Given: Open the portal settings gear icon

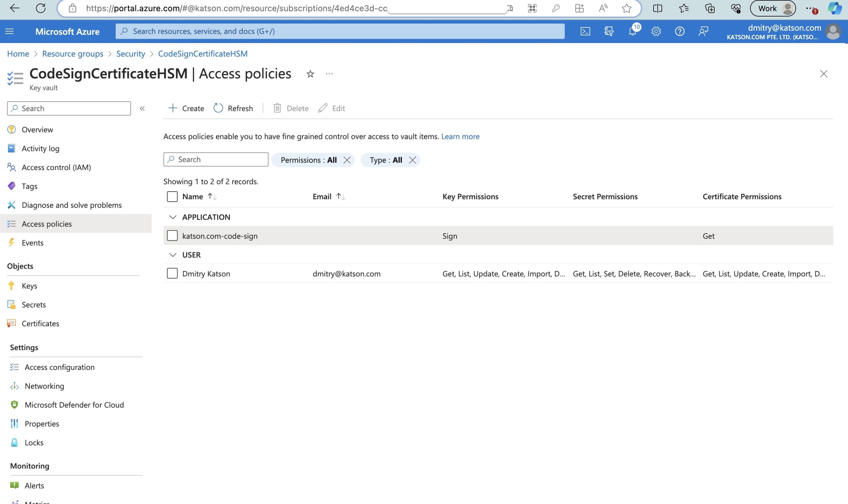Looking at the screenshot, I should coord(656,31).
